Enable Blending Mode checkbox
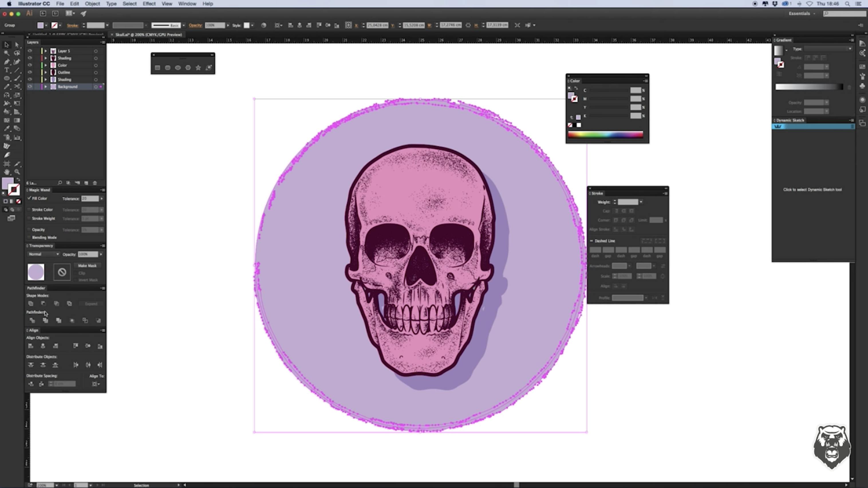Viewport: 868px width, 488px height. [29, 238]
